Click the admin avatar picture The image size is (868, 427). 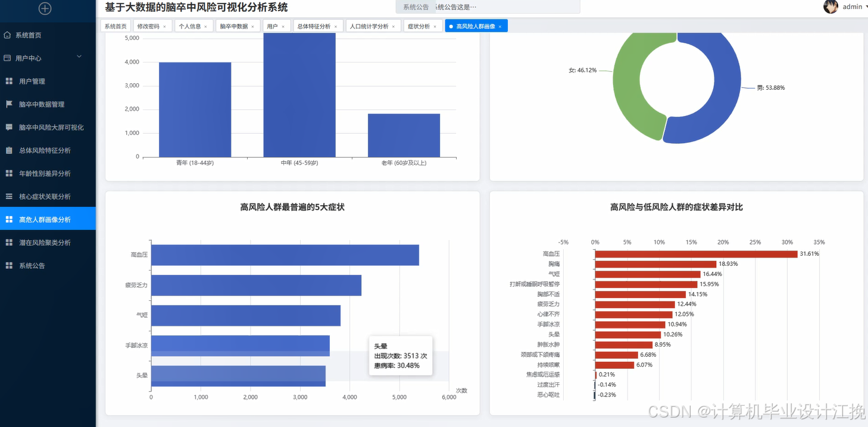pos(830,7)
